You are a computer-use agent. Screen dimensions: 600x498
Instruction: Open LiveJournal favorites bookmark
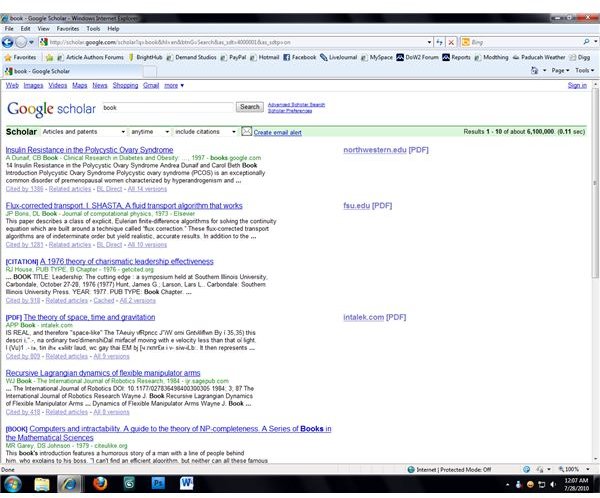pos(338,57)
